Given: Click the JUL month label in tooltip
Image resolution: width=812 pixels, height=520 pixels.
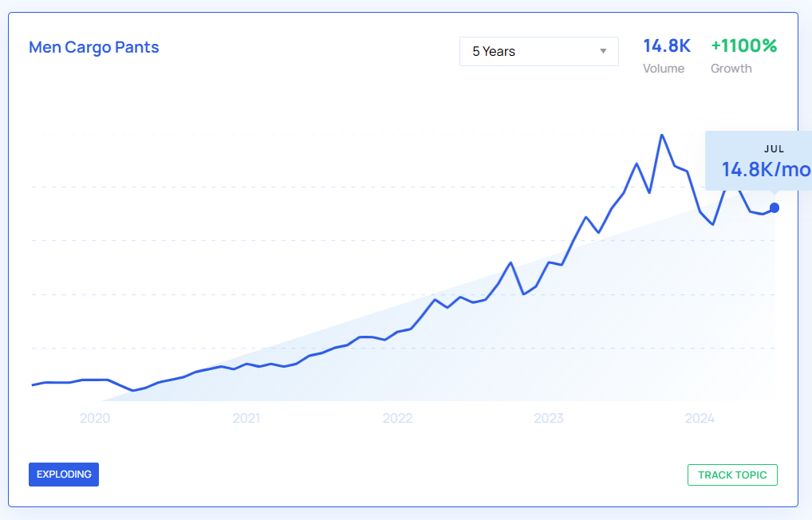Looking at the screenshot, I should click(774, 148).
